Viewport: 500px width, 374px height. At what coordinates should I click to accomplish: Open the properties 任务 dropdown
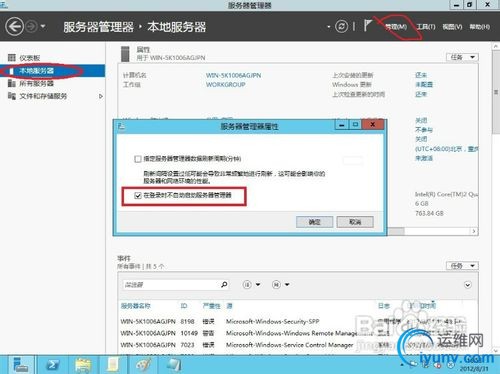[x=462, y=57]
